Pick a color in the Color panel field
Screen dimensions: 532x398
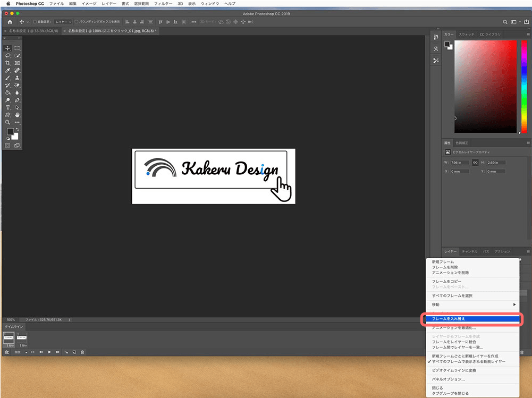[486, 87]
